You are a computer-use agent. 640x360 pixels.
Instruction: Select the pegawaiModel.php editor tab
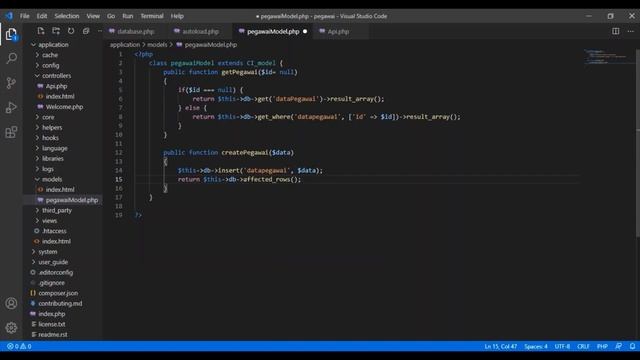pyautogui.click(x=273, y=31)
